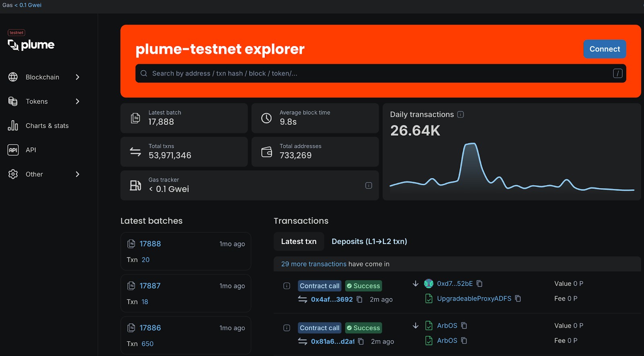Click the Total txns arrows icon

tap(135, 152)
